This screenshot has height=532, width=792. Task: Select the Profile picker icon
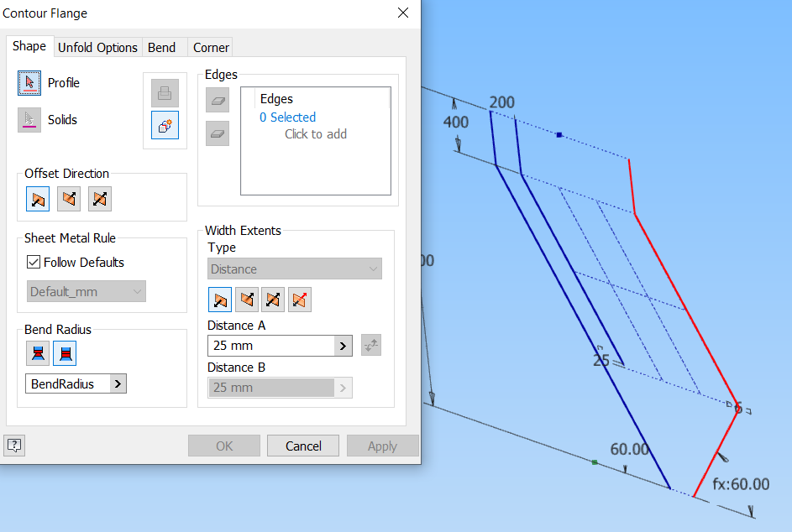29,82
